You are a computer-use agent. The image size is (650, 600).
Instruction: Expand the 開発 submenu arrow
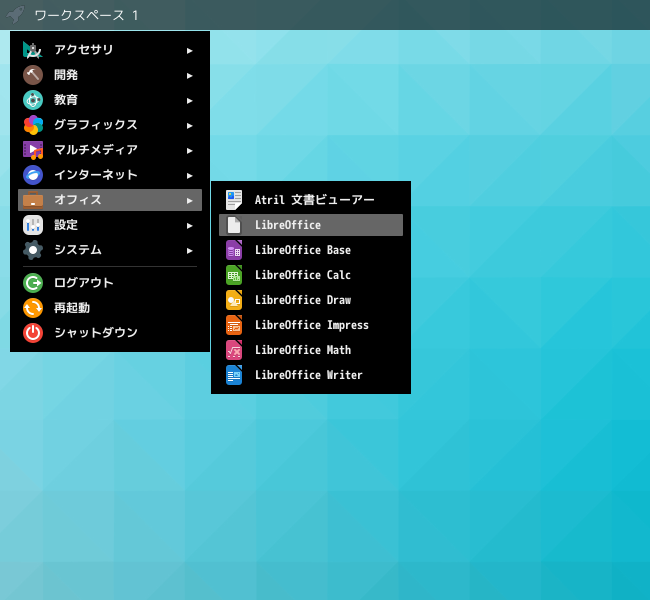click(x=189, y=76)
